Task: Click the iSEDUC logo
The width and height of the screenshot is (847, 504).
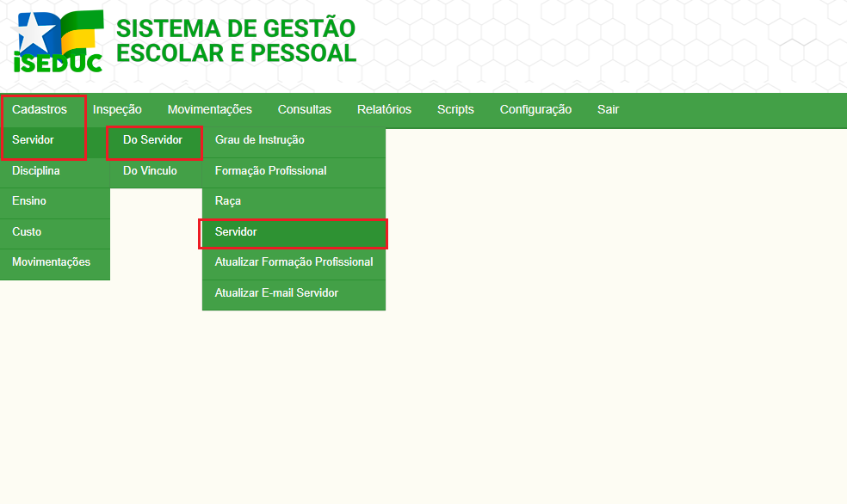Action: click(59, 41)
